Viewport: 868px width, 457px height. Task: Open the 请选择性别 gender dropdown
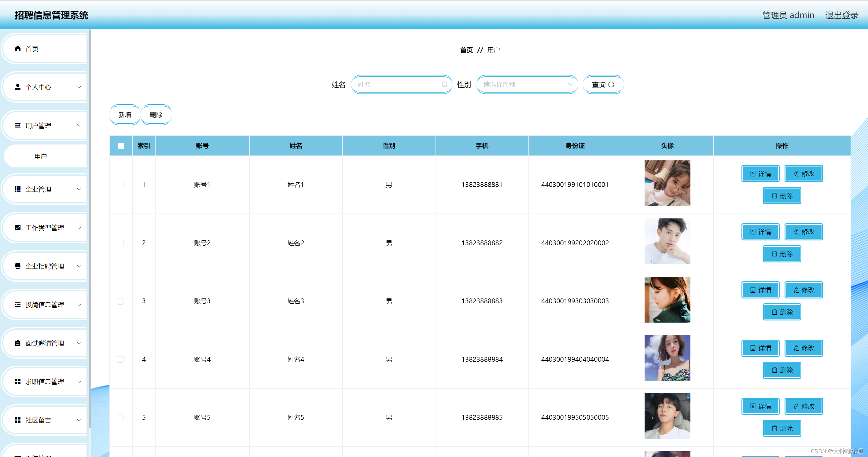click(x=527, y=85)
